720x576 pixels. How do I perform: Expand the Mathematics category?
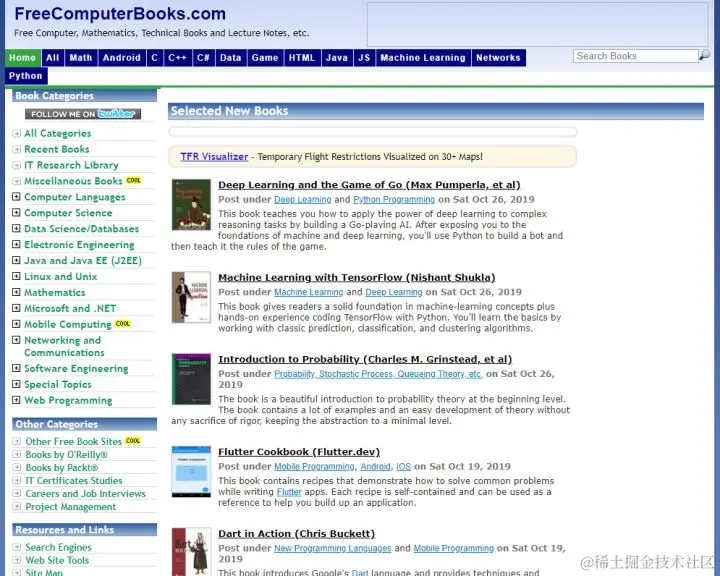coord(16,292)
